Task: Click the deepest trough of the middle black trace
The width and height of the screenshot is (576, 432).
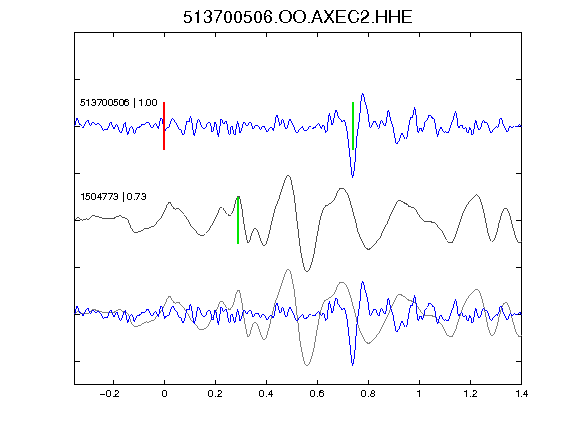Action: pyautogui.click(x=307, y=271)
